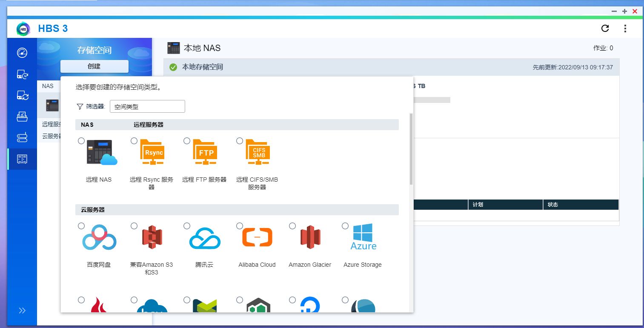This screenshot has height=328, width=644.
Task: Select the 远程 CIFS/SMB 服务器 radio button
Action: 240,141
